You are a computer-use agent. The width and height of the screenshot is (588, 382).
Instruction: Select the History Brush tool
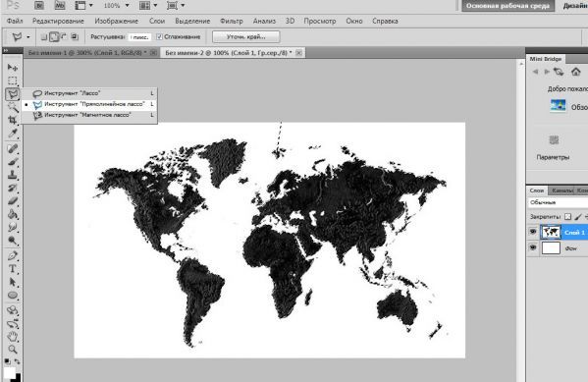tap(13, 188)
